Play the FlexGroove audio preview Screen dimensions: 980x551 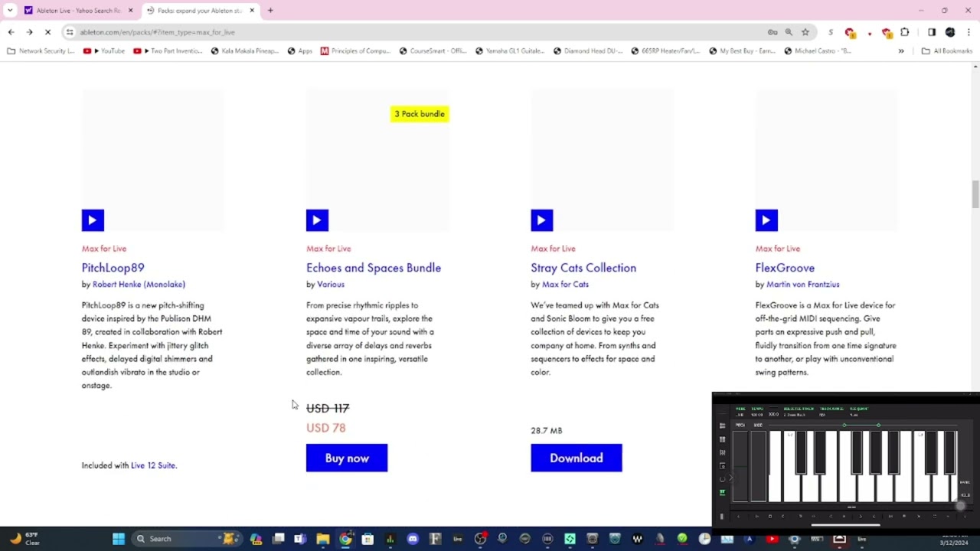pyautogui.click(x=766, y=220)
